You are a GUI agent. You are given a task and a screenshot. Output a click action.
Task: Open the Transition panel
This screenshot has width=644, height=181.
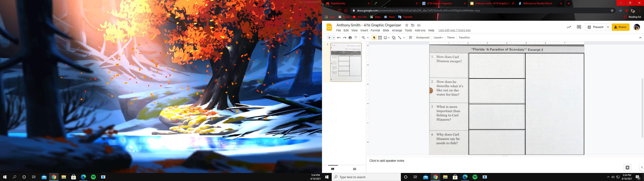point(464,38)
